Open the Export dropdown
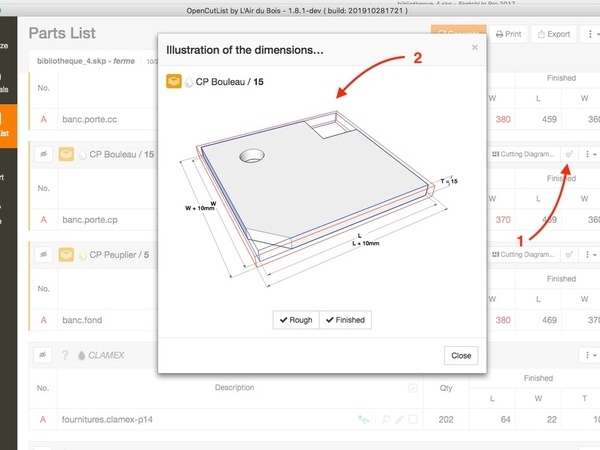The height and width of the screenshot is (450, 600). pyautogui.click(x=553, y=34)
